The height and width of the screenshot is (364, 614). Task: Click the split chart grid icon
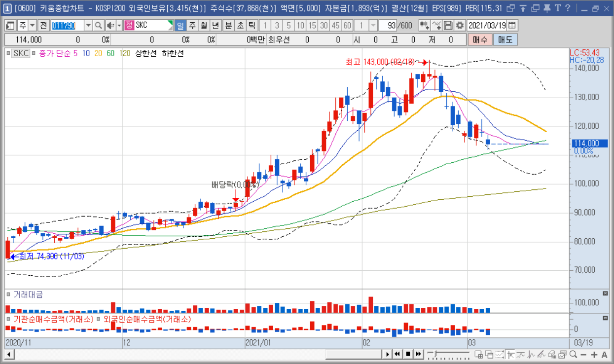pyautogui.click(x=478, y=354)
